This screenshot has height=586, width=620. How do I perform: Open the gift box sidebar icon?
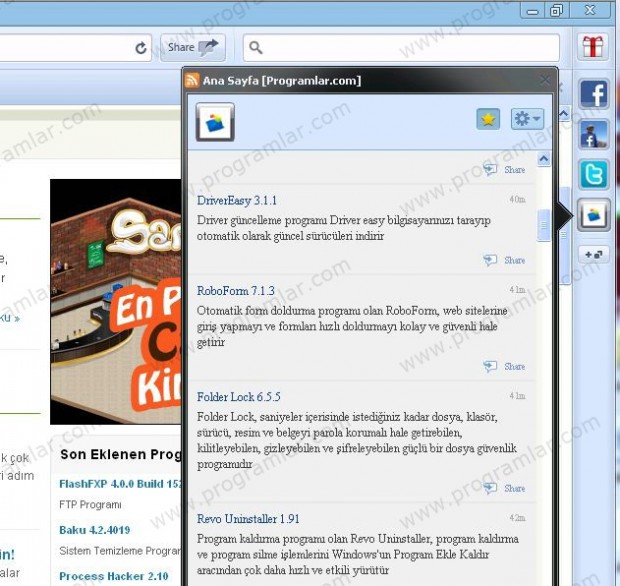point(593,46)
